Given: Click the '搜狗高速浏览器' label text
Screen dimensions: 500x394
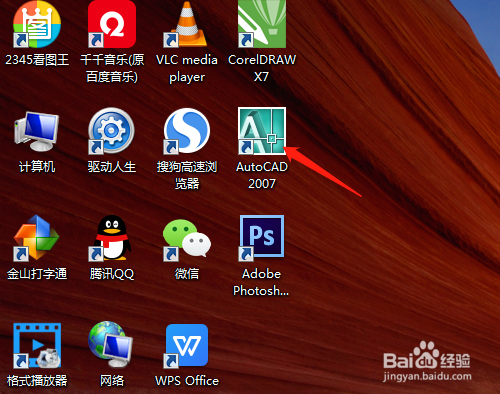Looking at the screenshot, I should click(187, 175).
